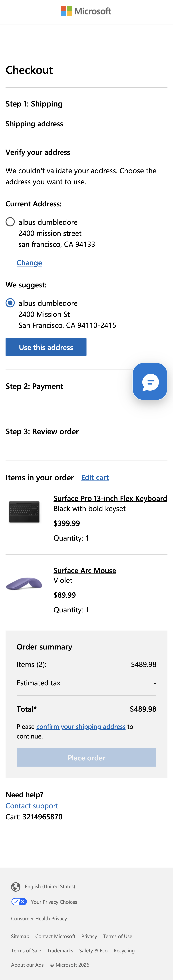Screen dimensions: 173x980
Task: Click the Change link under current address
Action: (29, 263)
